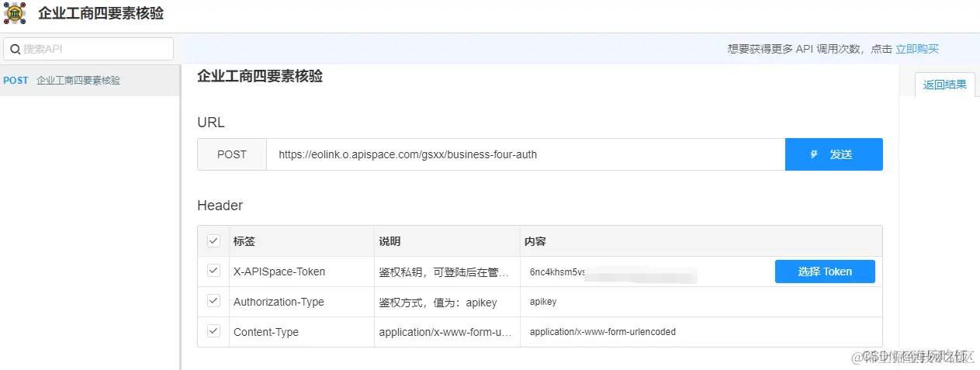Click the apikey content field
This screenshot has width=980, height=370.
[x=701, y=302]
